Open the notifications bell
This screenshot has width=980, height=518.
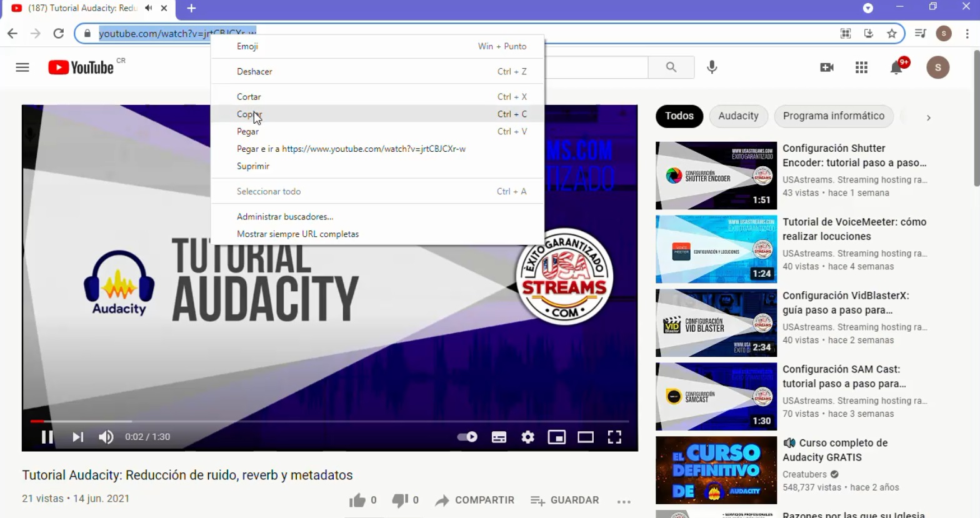pos(896,67)
